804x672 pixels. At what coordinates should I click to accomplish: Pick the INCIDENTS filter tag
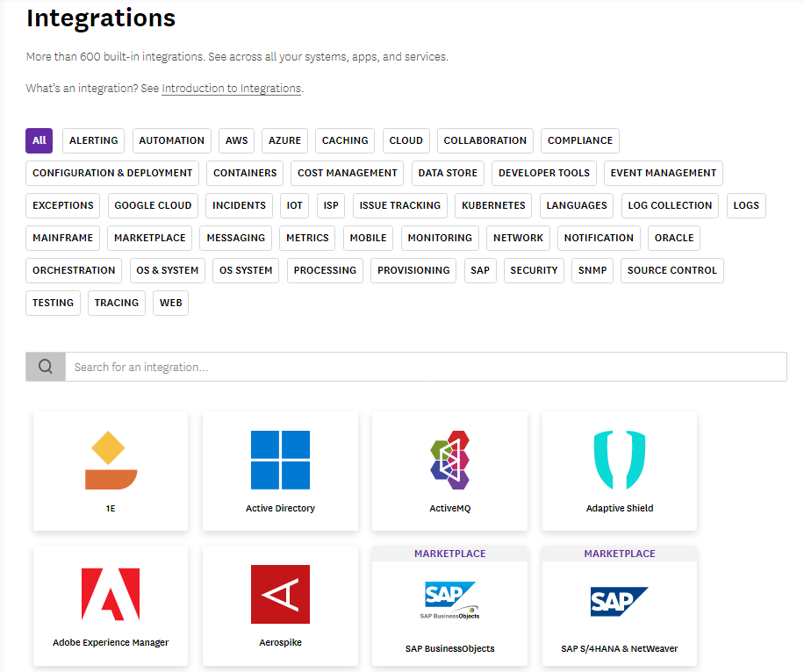pyautogui.click(x=239, y=205)
